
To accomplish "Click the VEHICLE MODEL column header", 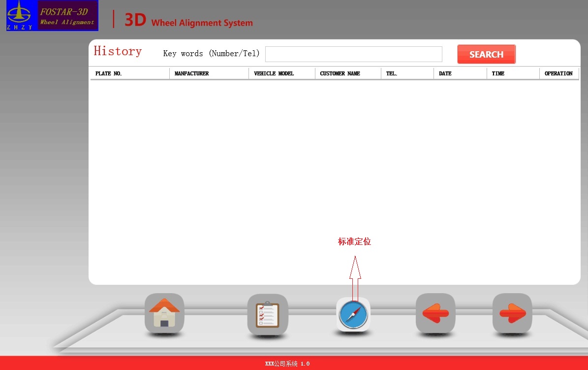I will [274, 73].
